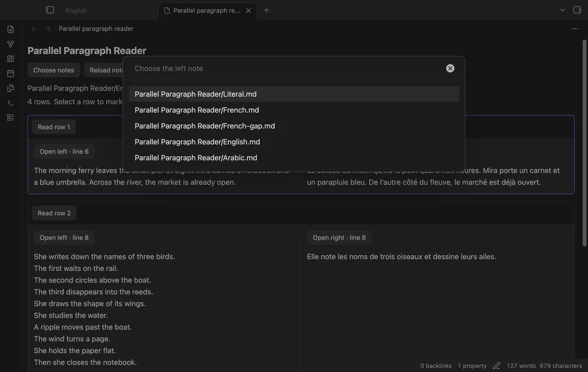This screenshot has height=372, width=588.
Task: Click the Read row 1 button
Action: coord(54,127)
